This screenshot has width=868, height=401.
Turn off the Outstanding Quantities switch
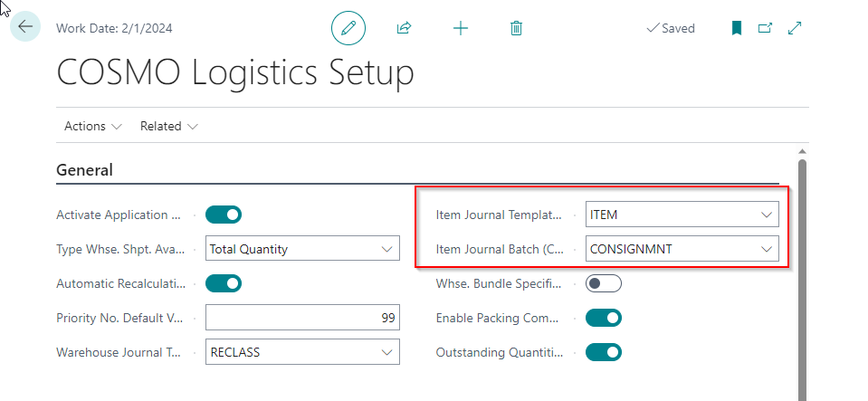click(604, 352)
